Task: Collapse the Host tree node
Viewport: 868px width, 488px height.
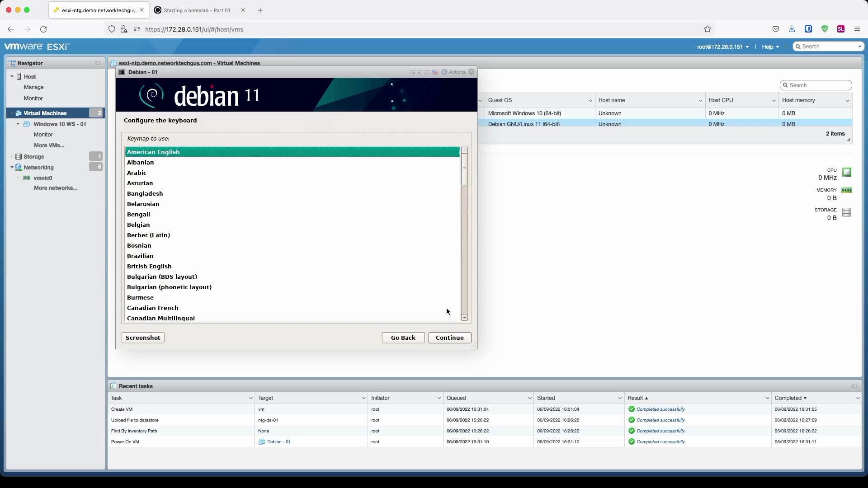Action: coord(12,77)
